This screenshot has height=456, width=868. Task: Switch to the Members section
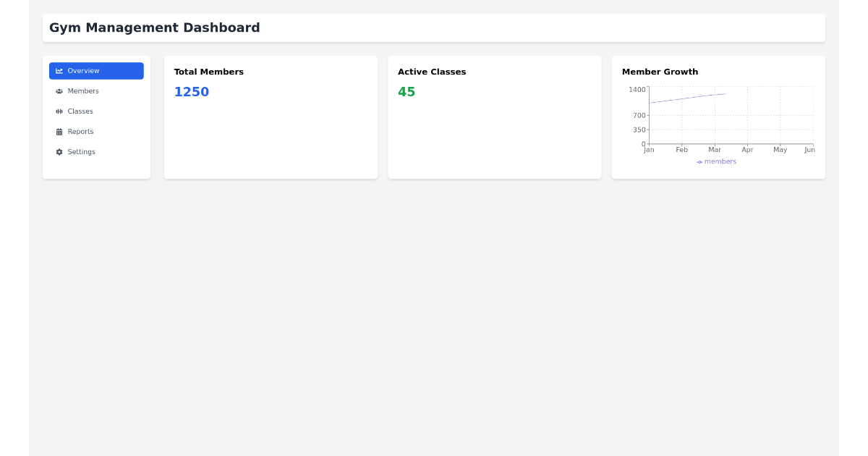[83, 90]
